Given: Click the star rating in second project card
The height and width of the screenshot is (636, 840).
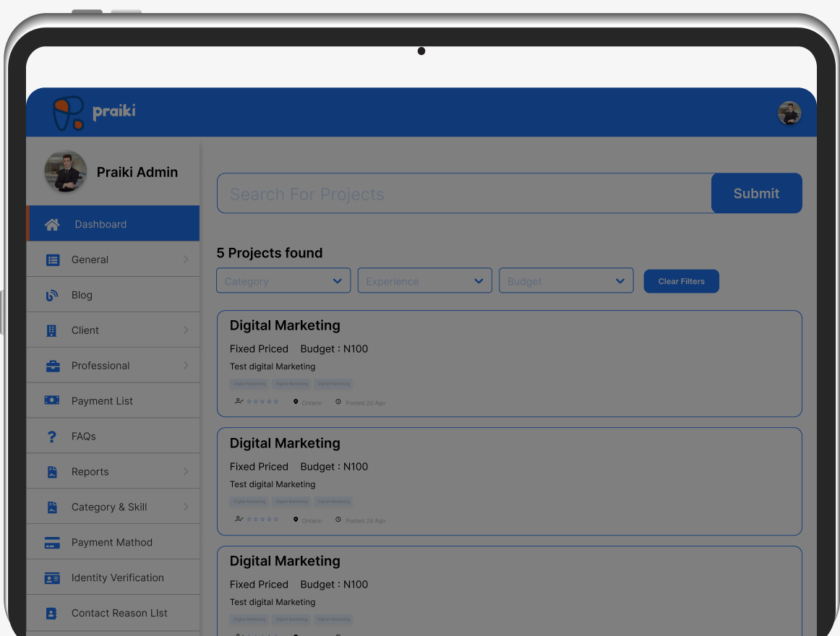Looking at the screenshot, I should pos(262,519).
